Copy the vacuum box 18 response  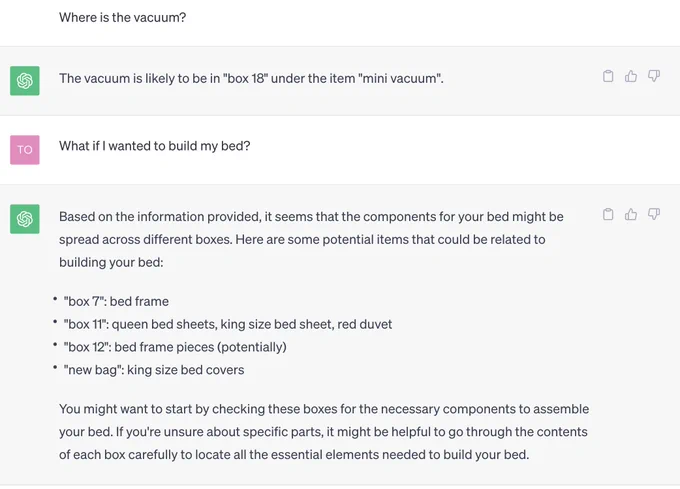pos(608,76)
